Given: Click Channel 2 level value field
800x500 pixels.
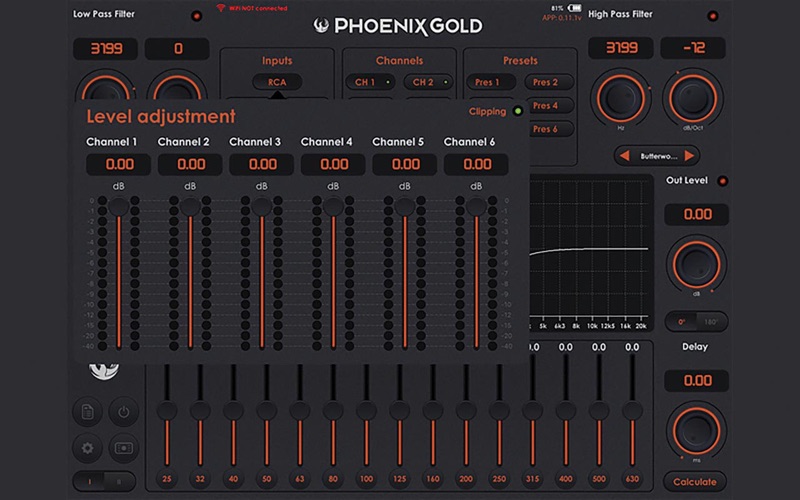Looking at the screenshot, I should [x=190, y=164].
